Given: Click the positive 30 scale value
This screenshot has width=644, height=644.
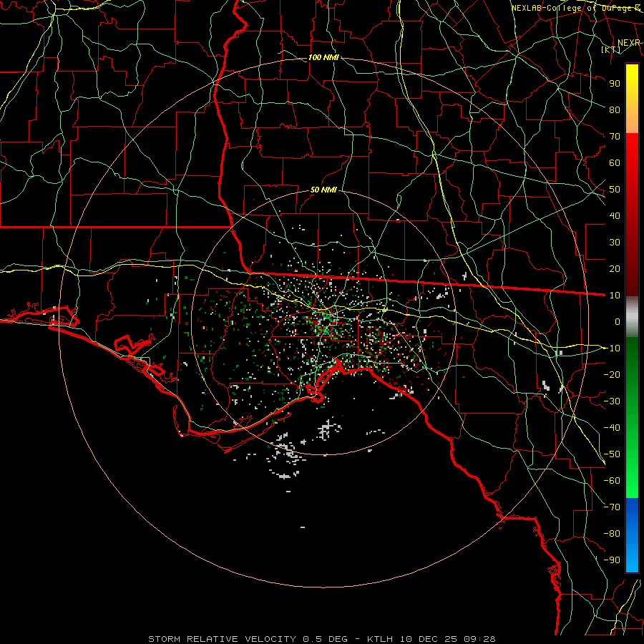Looking at the screenshot, I should click(615, 243).
